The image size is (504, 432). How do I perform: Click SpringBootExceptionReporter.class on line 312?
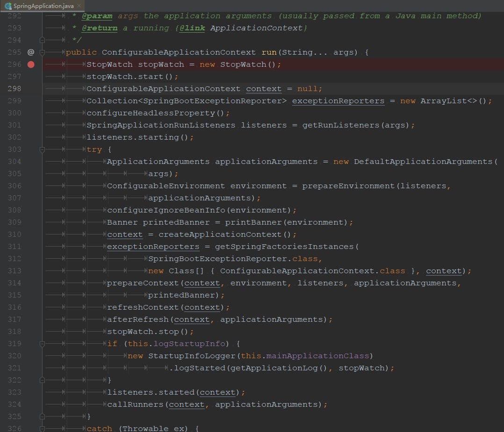(233, 259)
